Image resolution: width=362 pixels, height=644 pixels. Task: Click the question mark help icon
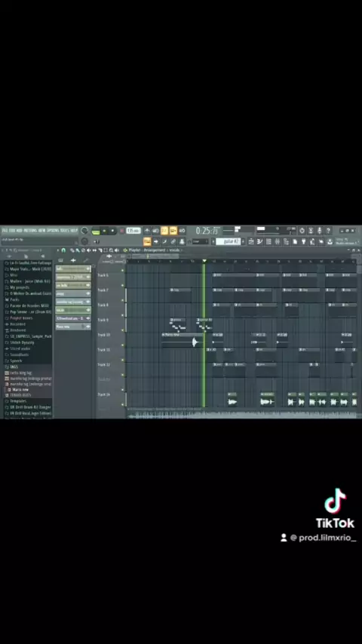pyautogui.click(x=328, y=231)
